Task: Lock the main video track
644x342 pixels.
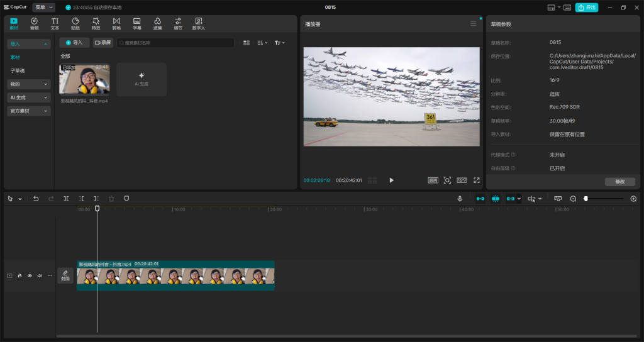Action: pos(19,275)
